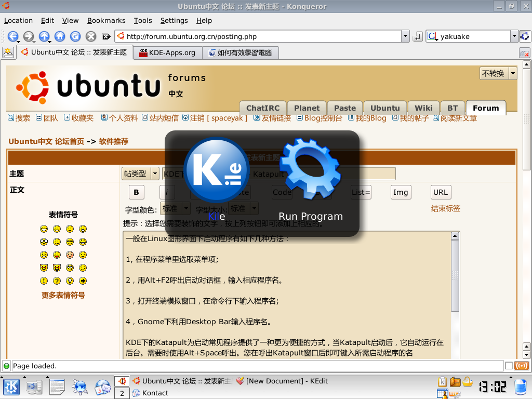The width and height of the screenshot is (532, 399).
Task: Insert the first smiley emoticon
Action: pyautogui.click(x=44, y=229)
